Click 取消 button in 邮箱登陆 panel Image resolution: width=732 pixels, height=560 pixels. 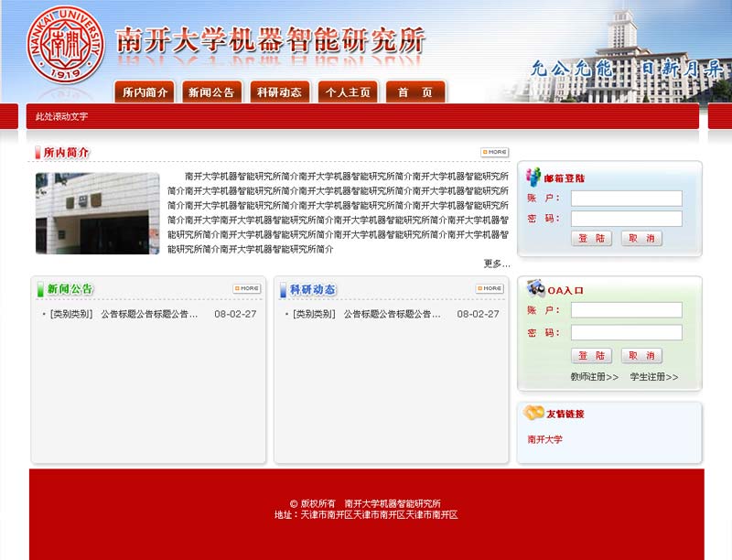(x=641, y=239)
